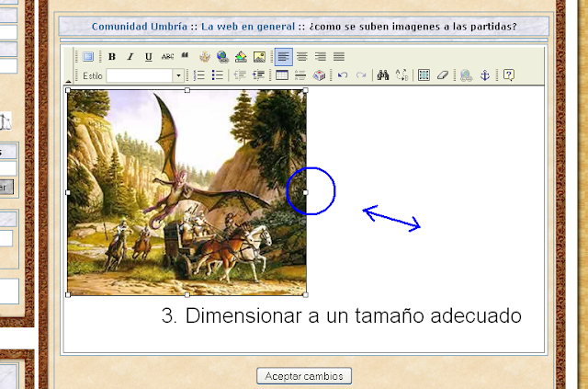Open the Estilo dropdown arrow
588x389 pixels.
pyautogui.click(x=178, y=75)
